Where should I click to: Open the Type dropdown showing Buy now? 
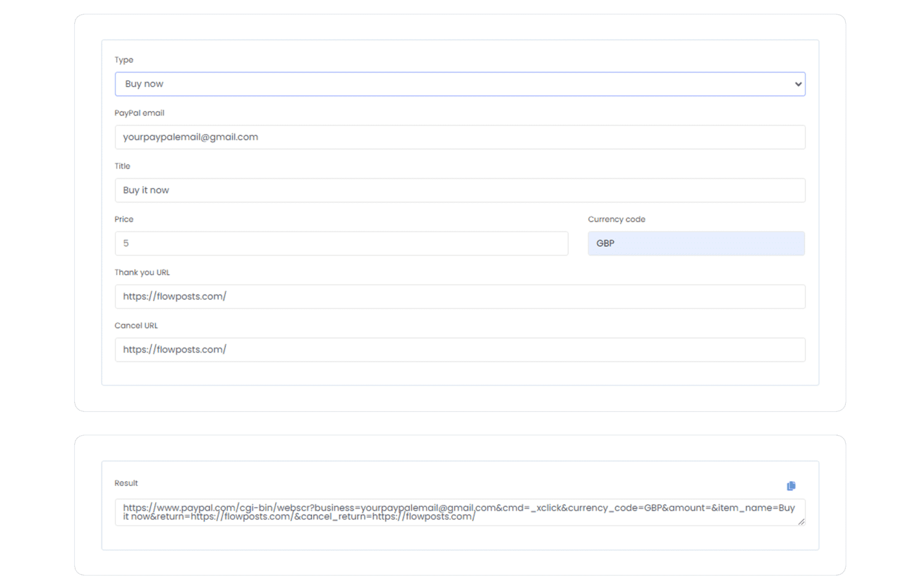tap(460, 84)
